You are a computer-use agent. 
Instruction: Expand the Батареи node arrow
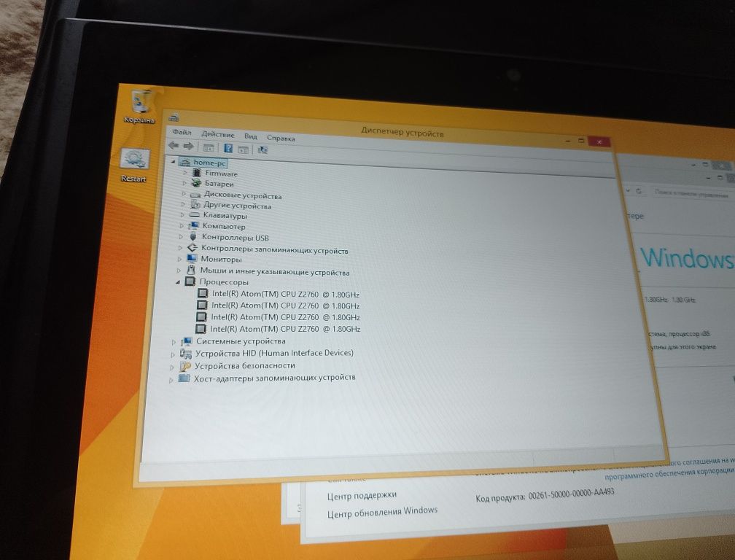pos(184,183)
